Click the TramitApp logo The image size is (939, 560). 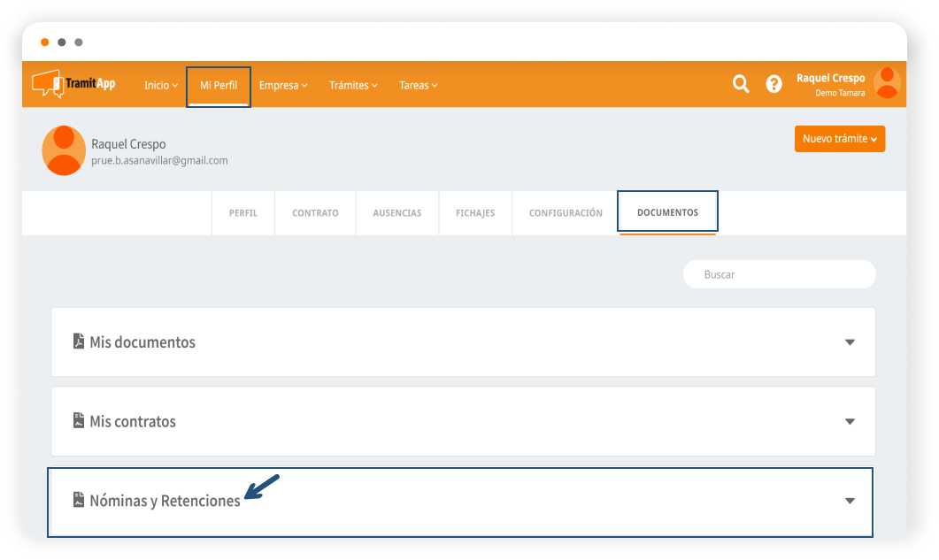[x=73, y=84]
